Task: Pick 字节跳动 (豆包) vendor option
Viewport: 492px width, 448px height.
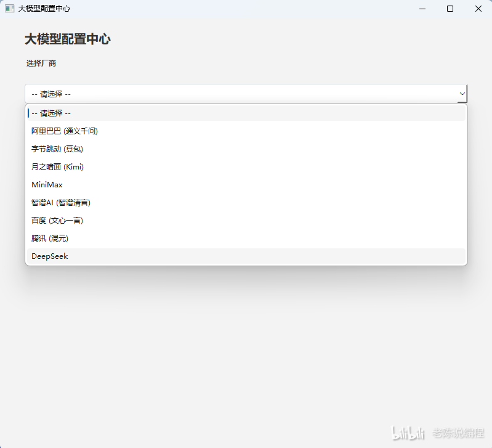Action: coord(246,149)
